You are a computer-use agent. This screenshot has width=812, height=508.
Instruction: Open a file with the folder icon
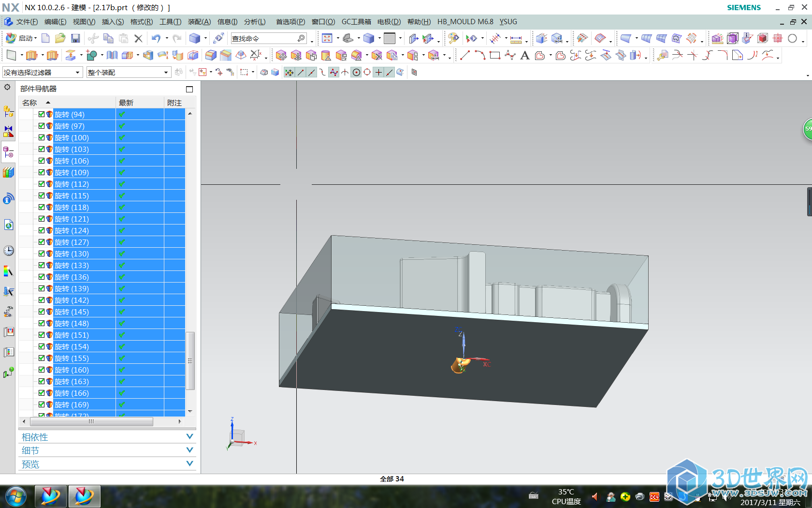[60, 38]
